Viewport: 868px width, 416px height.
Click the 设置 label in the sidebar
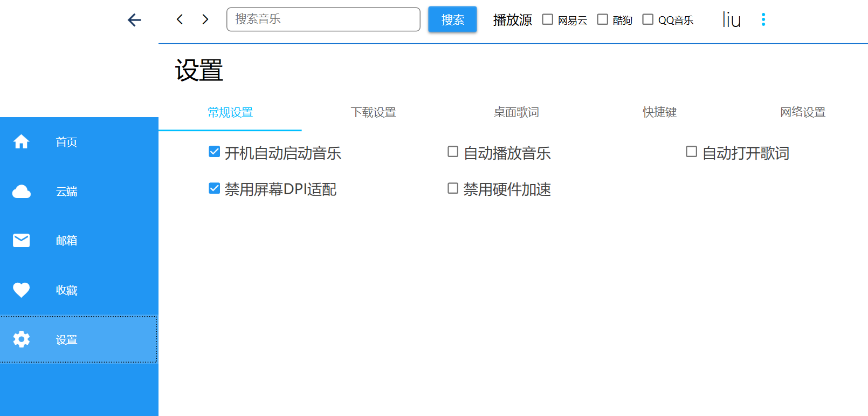pos(67,340)
